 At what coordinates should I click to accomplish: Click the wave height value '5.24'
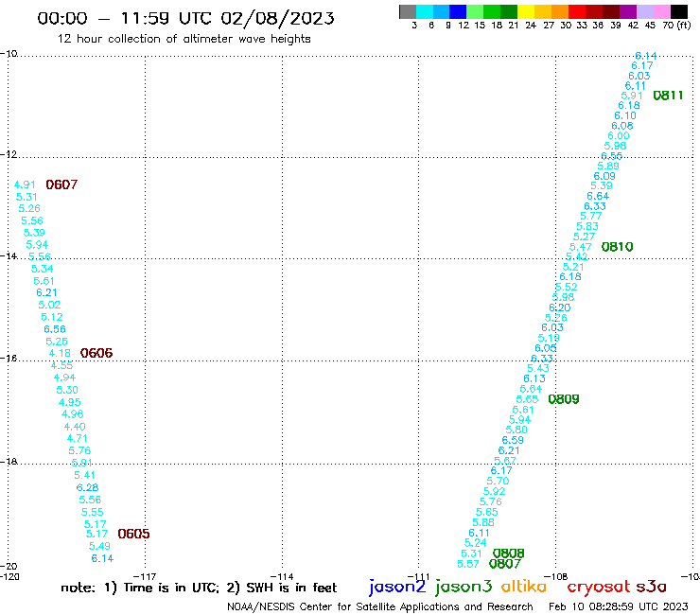coord(476,543)
